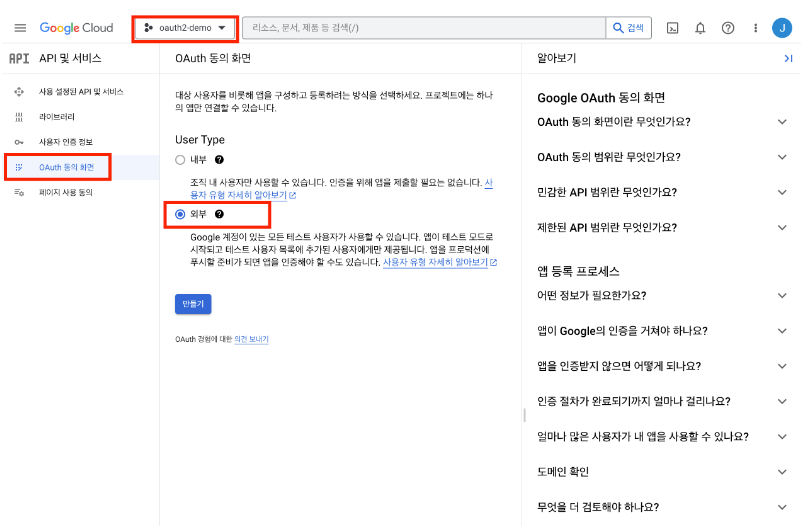Open the hamburger navigation menu
The image size is (801, 526).
(x=20, y=28)
